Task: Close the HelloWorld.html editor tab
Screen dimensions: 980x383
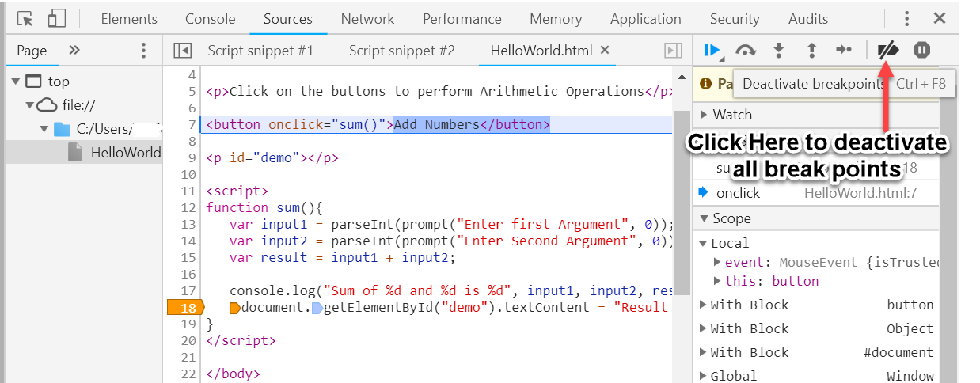Action: 606,50
